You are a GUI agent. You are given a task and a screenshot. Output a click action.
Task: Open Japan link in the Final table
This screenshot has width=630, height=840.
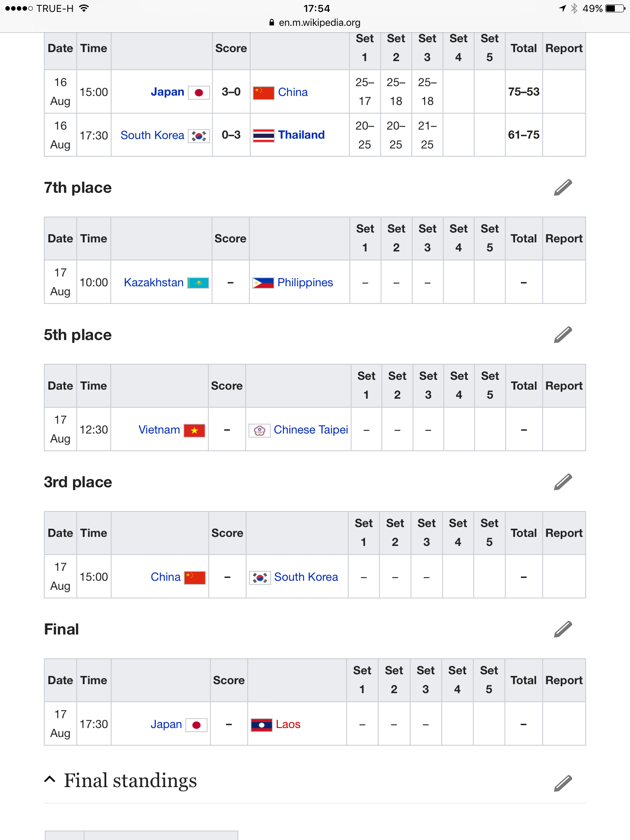(x=166, y=724)
